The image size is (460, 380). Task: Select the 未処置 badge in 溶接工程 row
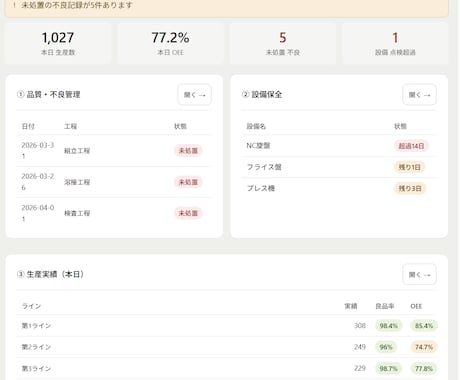pos(188,182)
